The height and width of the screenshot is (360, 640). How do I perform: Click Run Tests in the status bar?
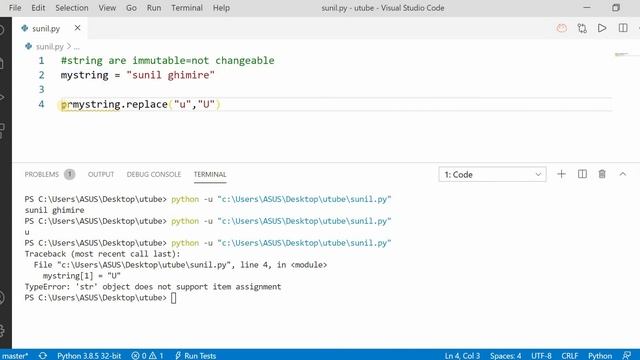coord(196,356)
